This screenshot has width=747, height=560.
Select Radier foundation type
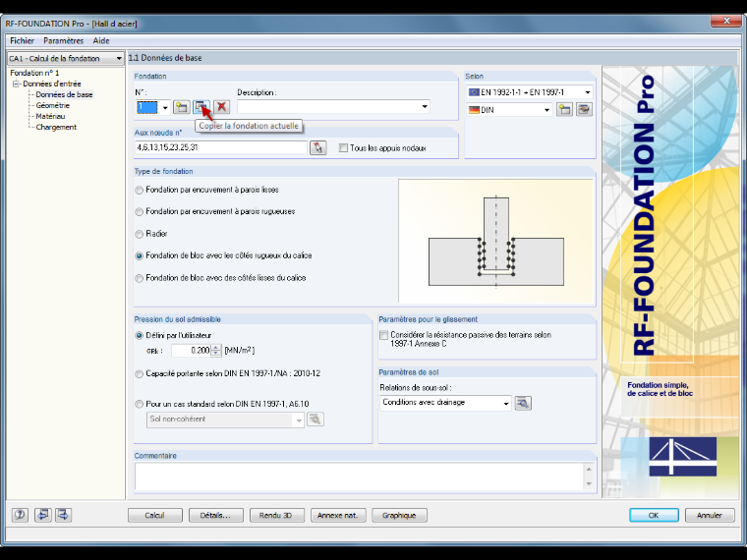click(x=140, y=234)
